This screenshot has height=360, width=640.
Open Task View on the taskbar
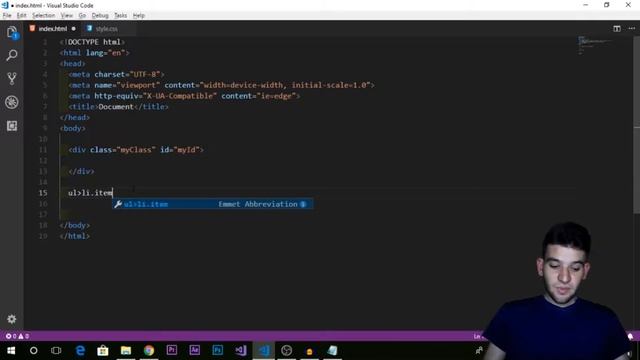[x=56, y=351]
